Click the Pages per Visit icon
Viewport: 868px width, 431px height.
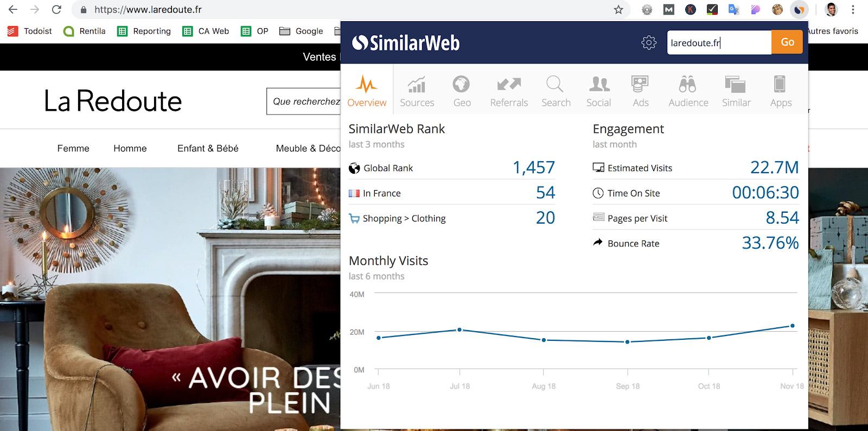pos(598,217)
